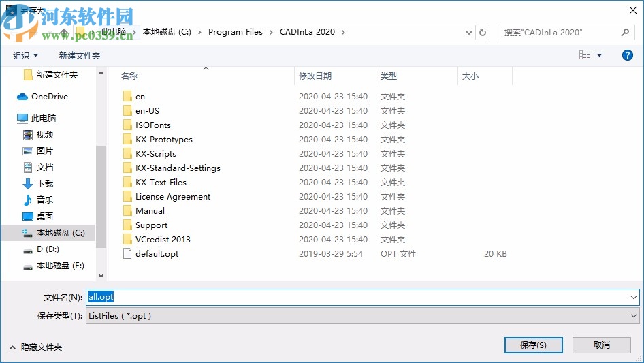Click the search magnifier icon
Image resolution: width=644 pixels, height=363 pixels.
coord(625,32)
